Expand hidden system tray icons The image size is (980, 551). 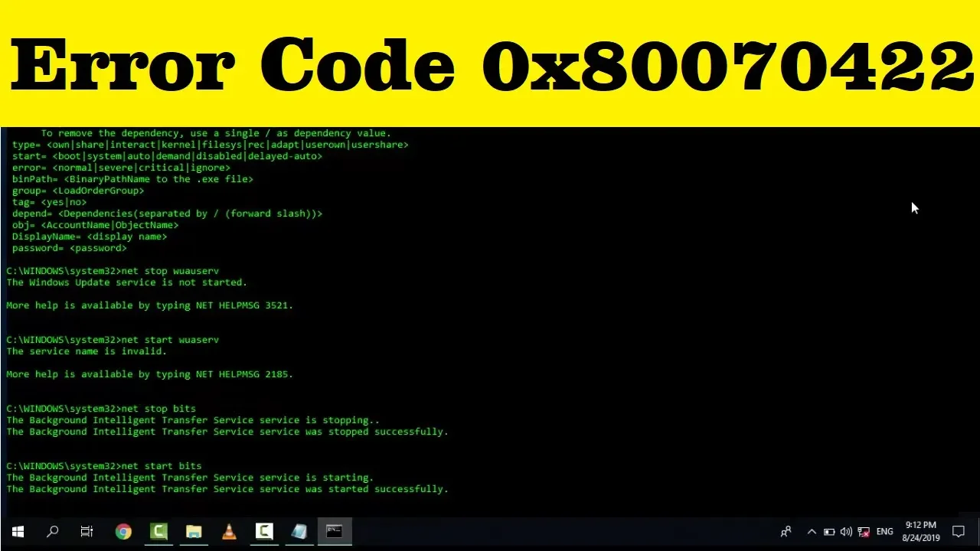click(812, 531)
